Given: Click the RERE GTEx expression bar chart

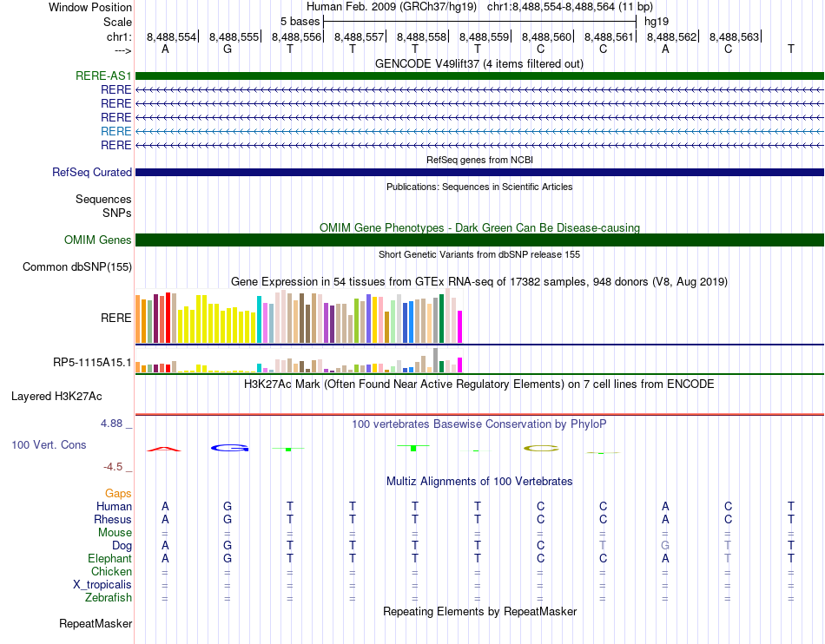Looking at the screenshot, I should tap(299, 316).
